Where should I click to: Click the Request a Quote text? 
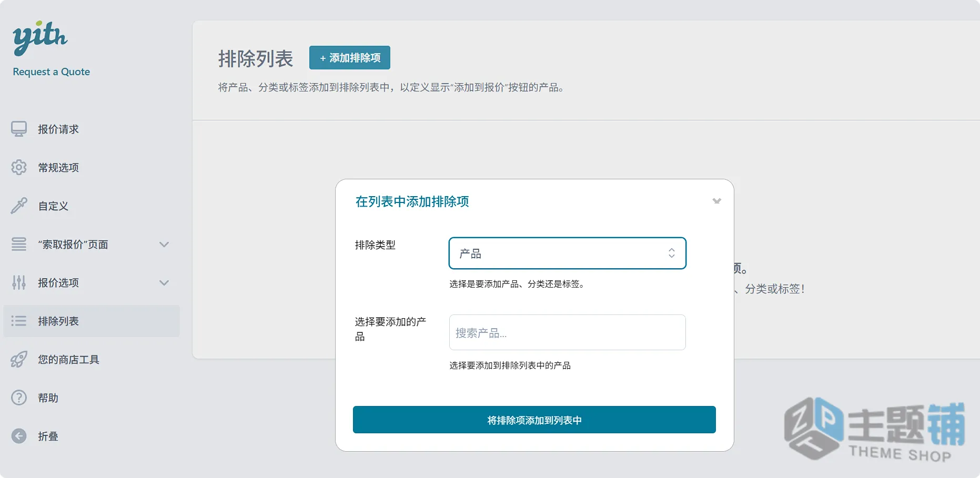point(51,72)
